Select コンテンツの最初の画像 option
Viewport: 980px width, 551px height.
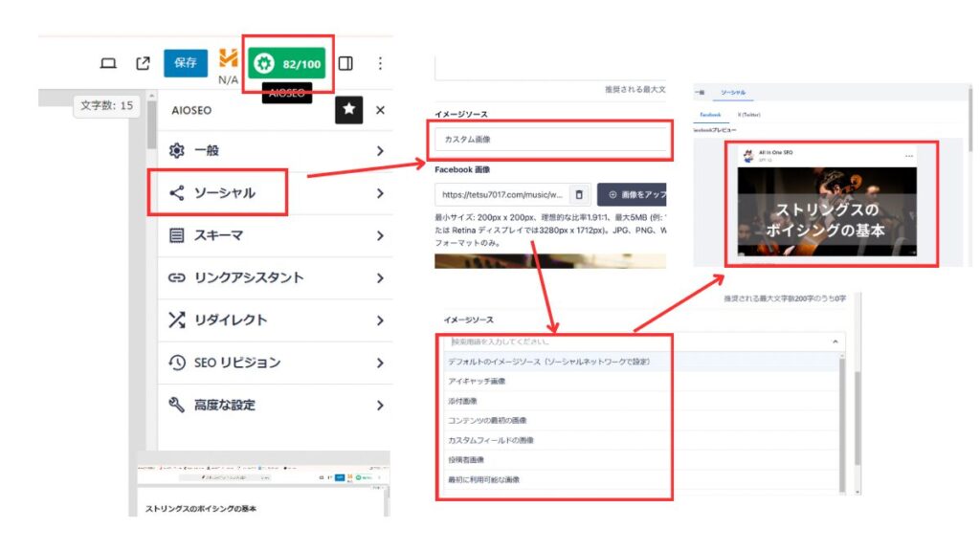[641, 421]
